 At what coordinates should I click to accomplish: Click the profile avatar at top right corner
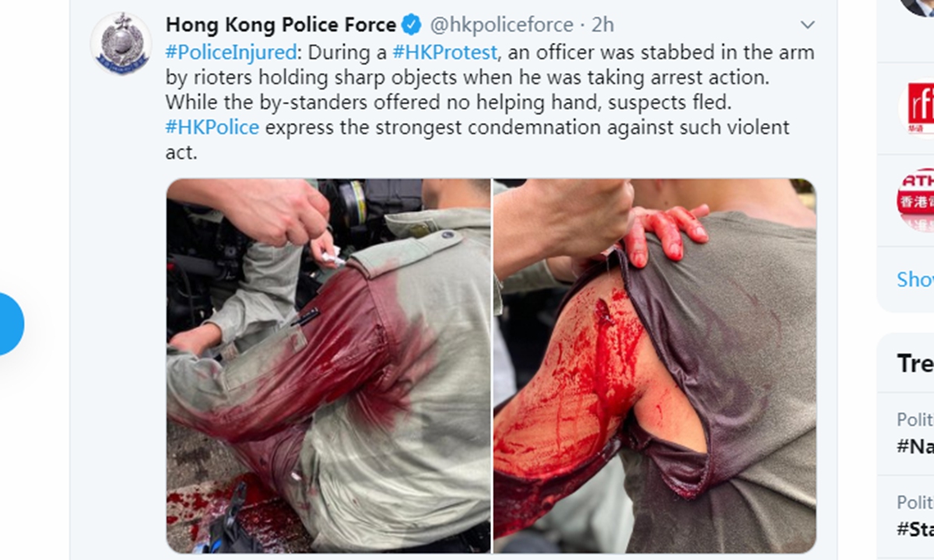point(918,6)
